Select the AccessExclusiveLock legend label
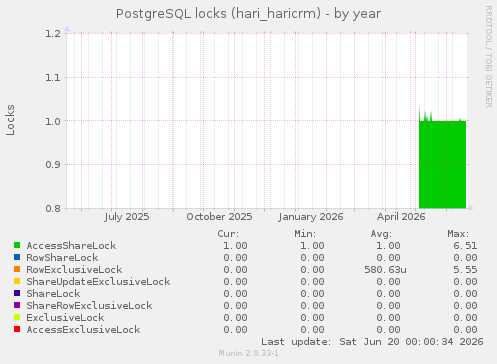 (83, 330)
